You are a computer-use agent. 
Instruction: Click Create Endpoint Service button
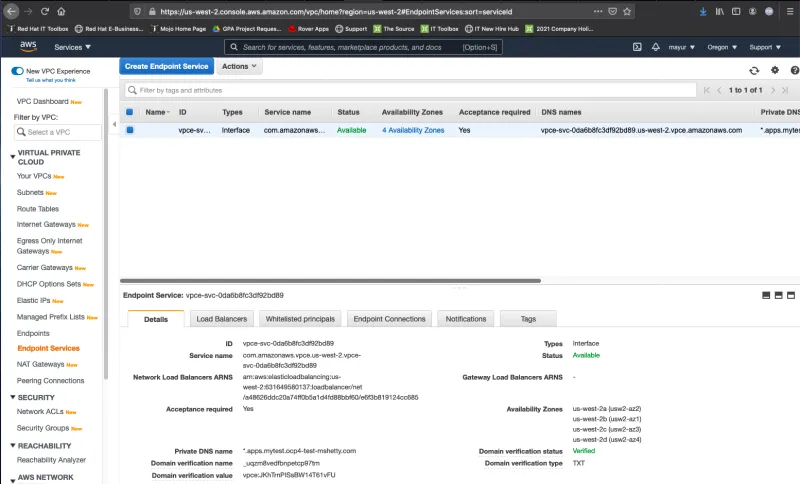pos(166,66)
